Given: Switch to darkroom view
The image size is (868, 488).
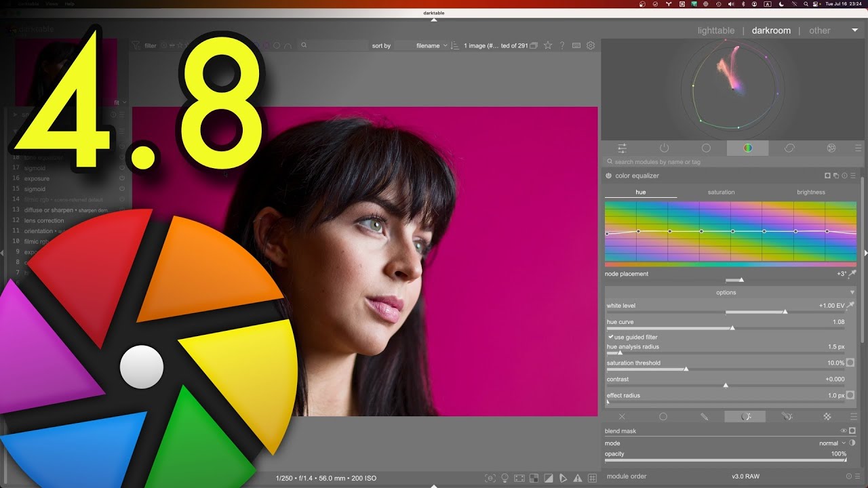Looking at the screenshot, I should [771, 30].
